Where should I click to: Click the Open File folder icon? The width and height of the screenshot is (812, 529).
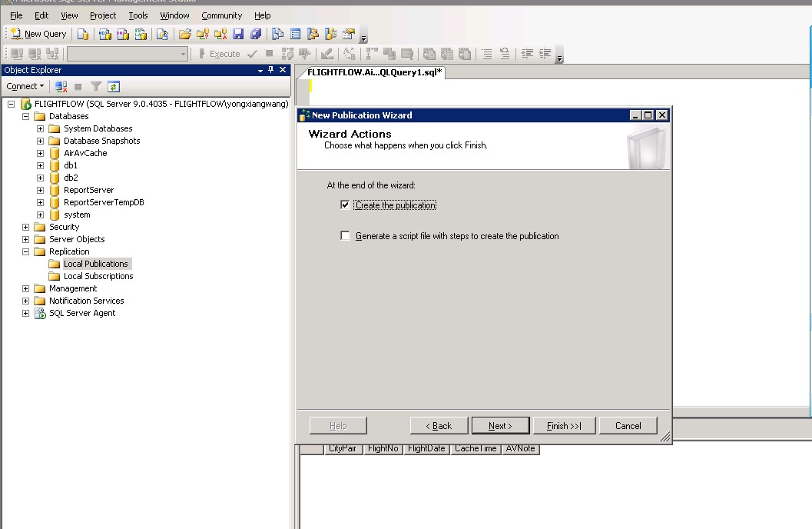coord(184,34)
